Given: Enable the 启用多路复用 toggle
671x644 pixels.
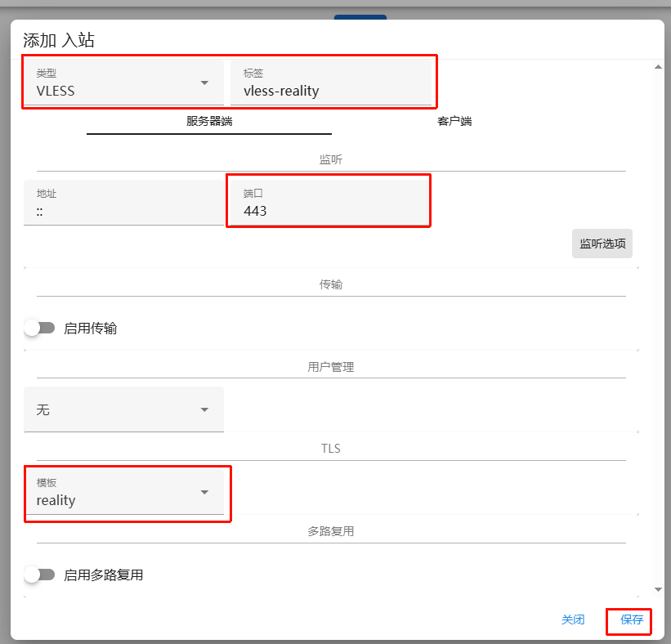Looking at the screenshot, I should [x=39, y=575].
